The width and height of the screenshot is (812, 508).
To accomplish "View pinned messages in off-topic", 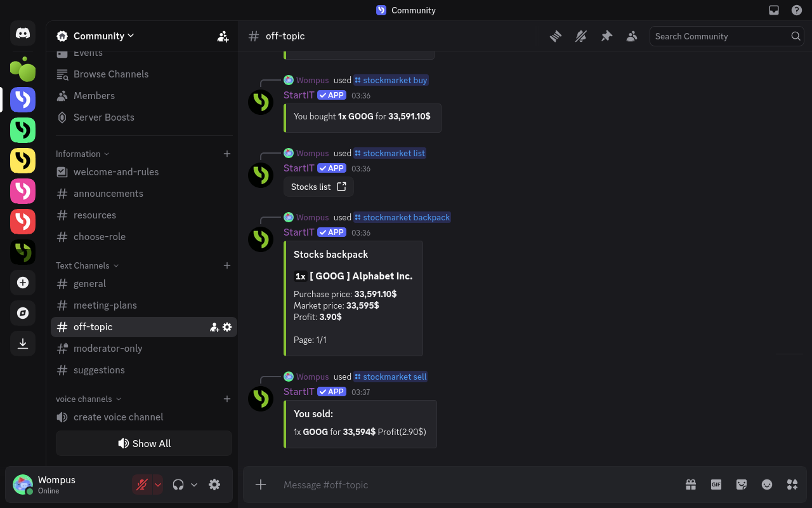I will click(606, 36).
